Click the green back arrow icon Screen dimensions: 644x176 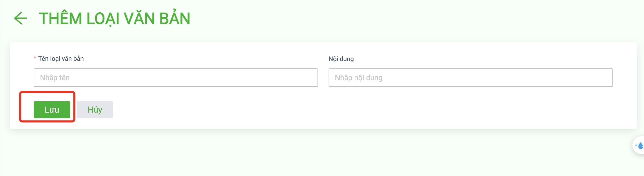21,18
